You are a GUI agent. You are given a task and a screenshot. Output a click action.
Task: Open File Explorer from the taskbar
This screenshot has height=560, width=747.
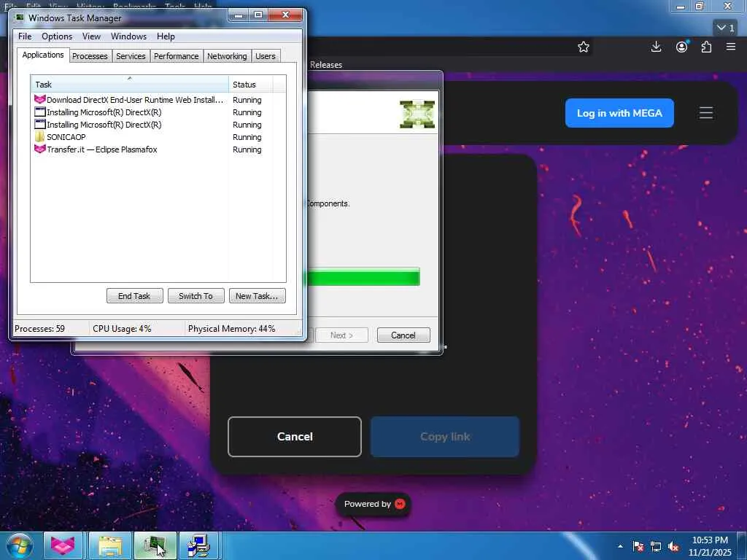pyautogui.click(x=110, y=545)
